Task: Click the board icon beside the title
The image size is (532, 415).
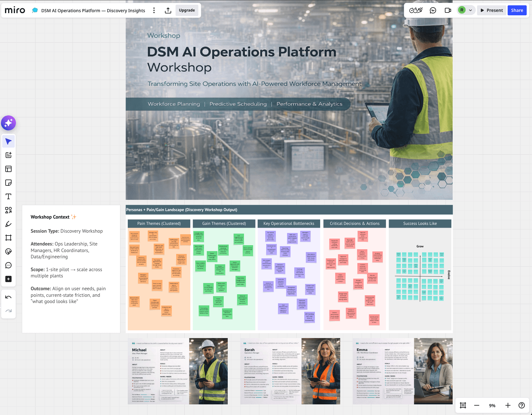Action: coord(35,10)
